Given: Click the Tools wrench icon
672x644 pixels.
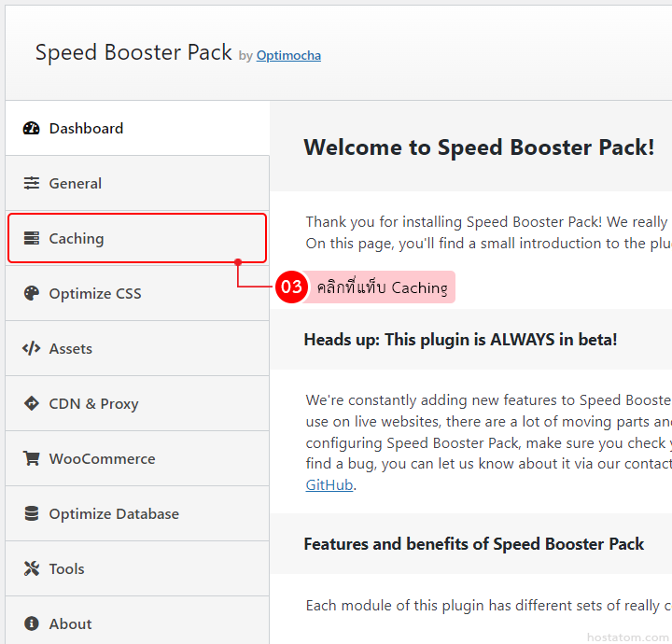Looking at the screenshot, I should [32, 569].
